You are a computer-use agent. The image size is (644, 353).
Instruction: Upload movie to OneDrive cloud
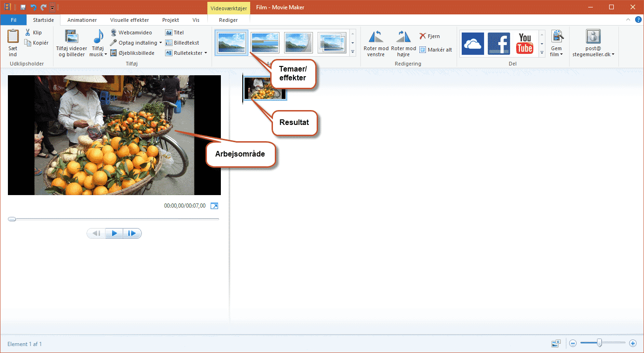[x=473, y=43]
